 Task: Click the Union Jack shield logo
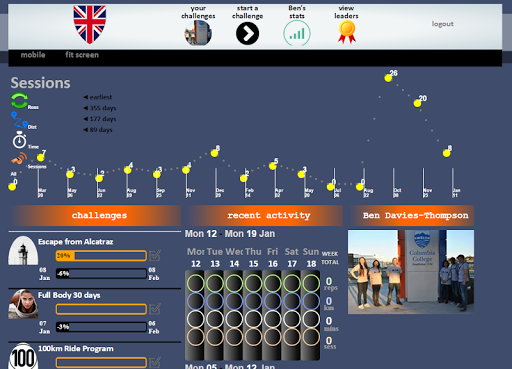pyautogui.click(x=90, y=24)
